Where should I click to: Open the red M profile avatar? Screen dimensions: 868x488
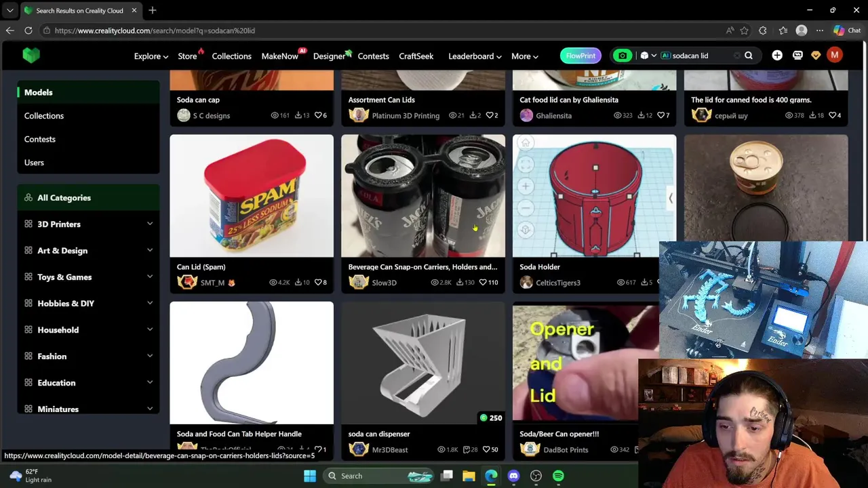835,56
